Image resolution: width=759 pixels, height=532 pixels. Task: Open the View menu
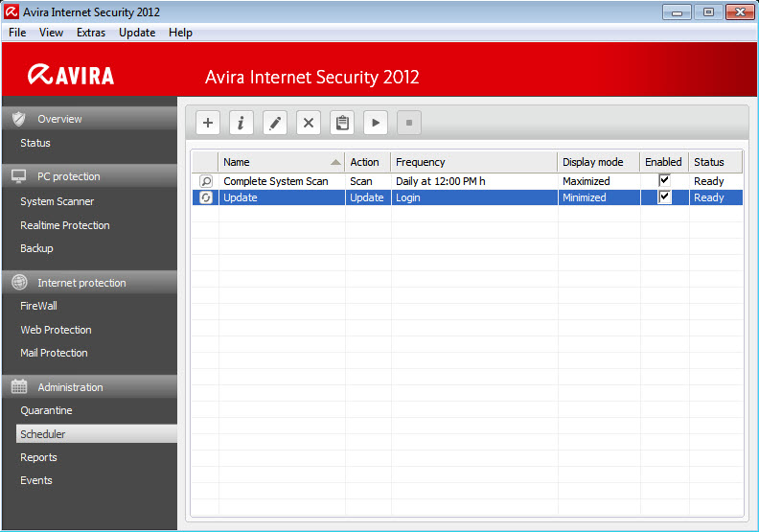coord(51,33)
